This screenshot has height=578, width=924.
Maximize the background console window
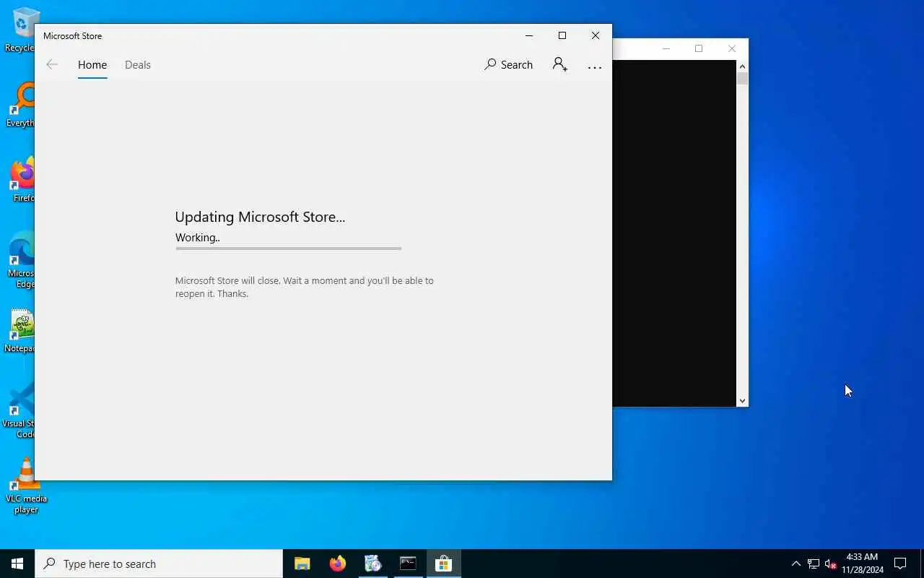tap(699, 48)
